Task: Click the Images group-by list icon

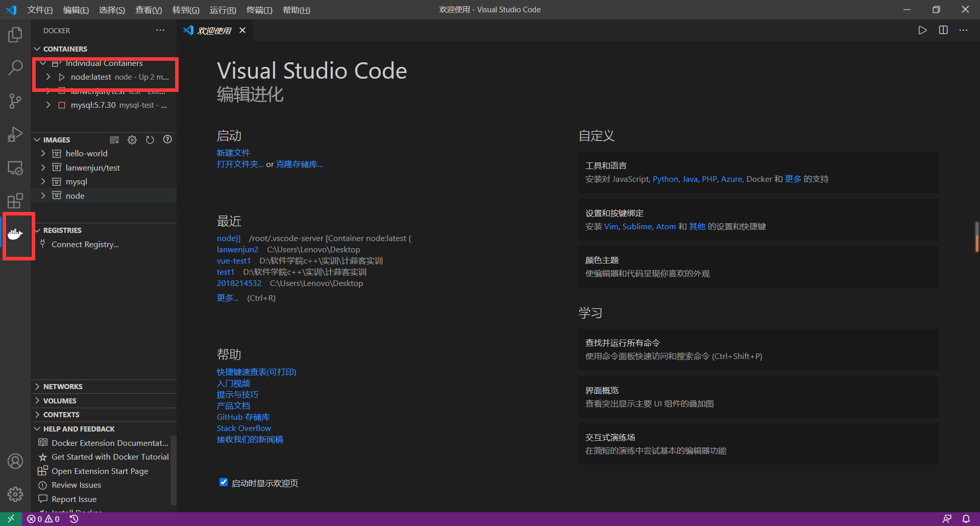Action: point(114,140)
